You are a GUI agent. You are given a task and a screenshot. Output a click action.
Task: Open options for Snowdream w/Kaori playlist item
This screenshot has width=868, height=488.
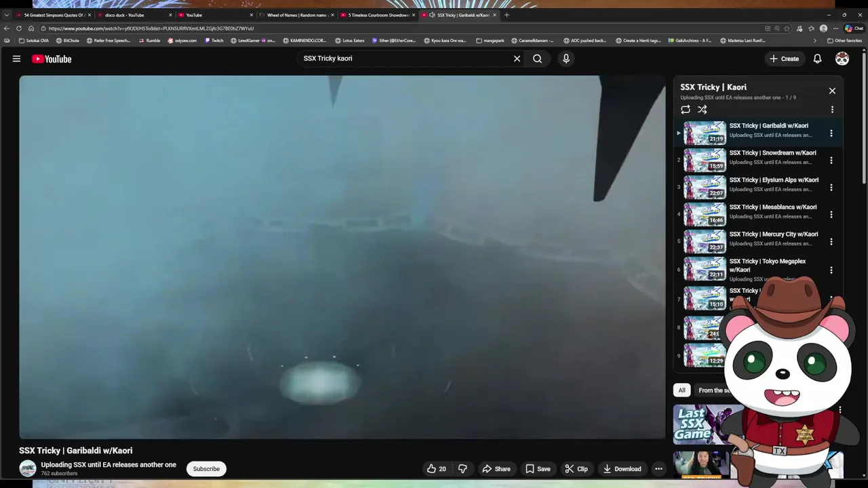coord(831,161)
